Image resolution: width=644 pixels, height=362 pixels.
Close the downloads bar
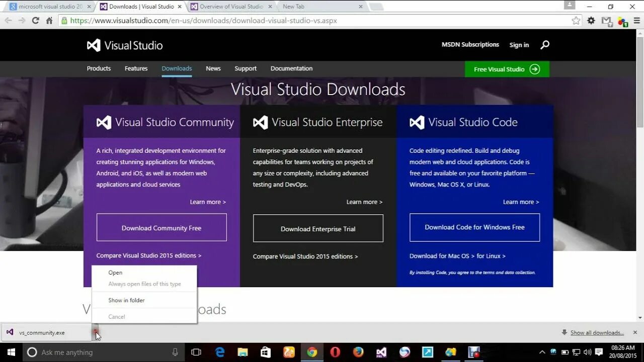click(635, 332)
